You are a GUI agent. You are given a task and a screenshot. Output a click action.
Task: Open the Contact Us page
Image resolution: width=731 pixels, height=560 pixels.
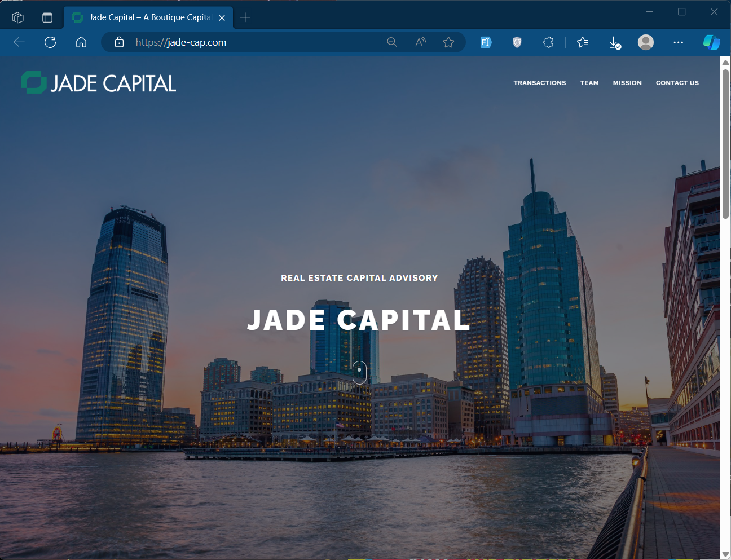pos(677,83)
